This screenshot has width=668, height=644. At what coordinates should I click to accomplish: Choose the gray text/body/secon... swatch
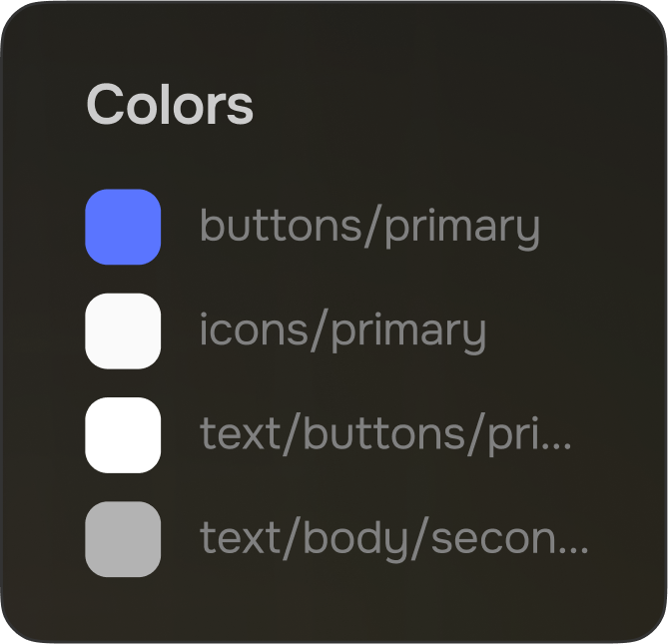[123, 539]
